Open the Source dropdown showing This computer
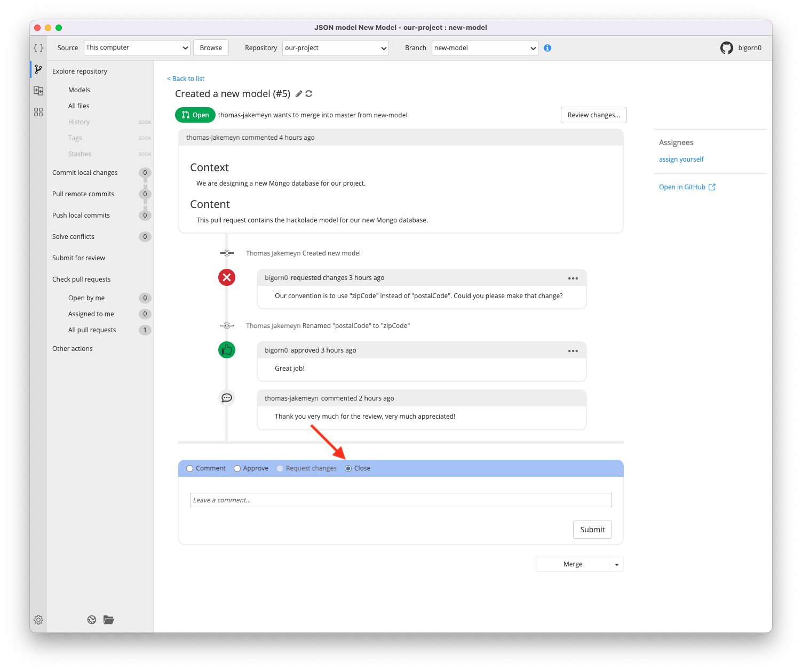Screen dimensions: 802x672 pos(137,47)
